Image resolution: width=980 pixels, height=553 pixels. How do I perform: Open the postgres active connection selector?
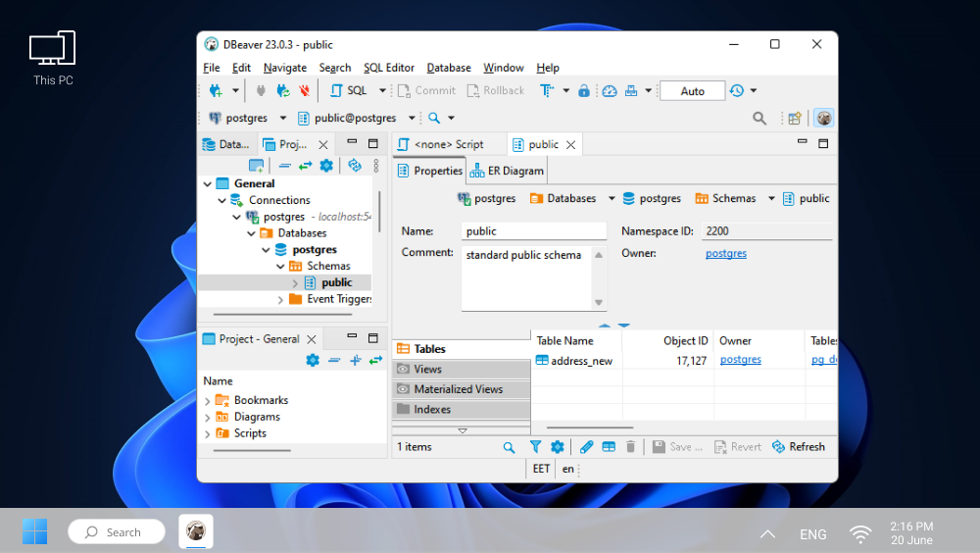click(247, 118)
